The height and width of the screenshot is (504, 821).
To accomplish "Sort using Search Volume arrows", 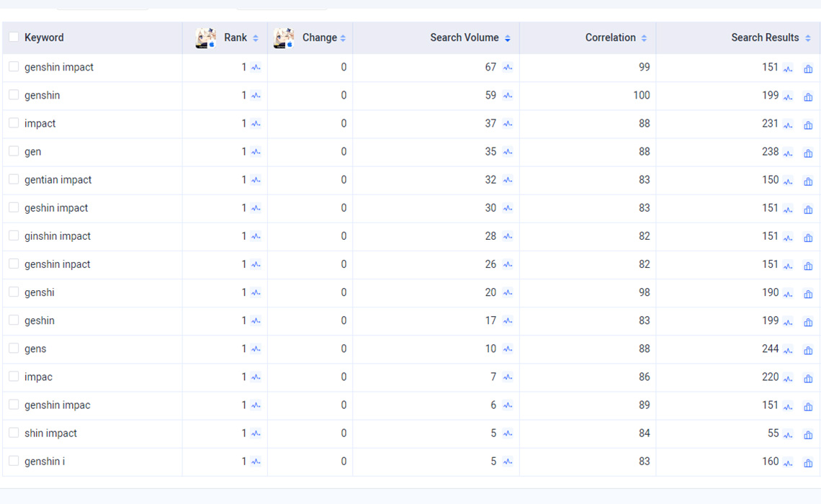I will point(508,38).
